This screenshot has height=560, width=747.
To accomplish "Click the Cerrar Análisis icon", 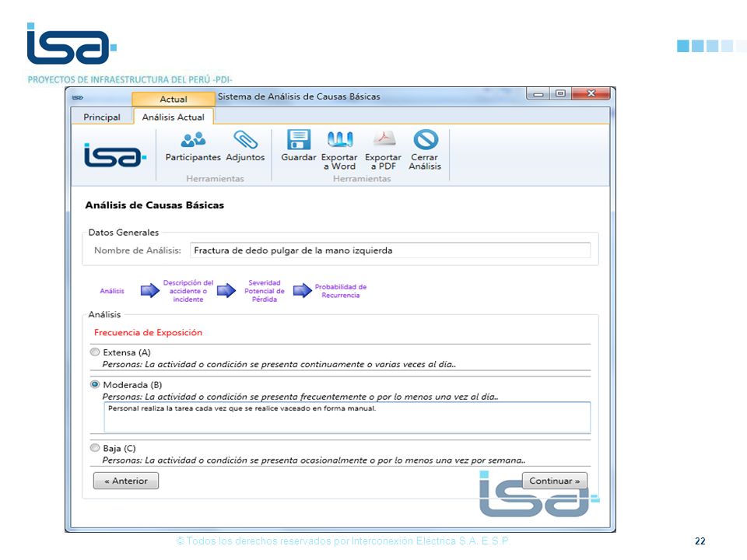I will [426, 140].
